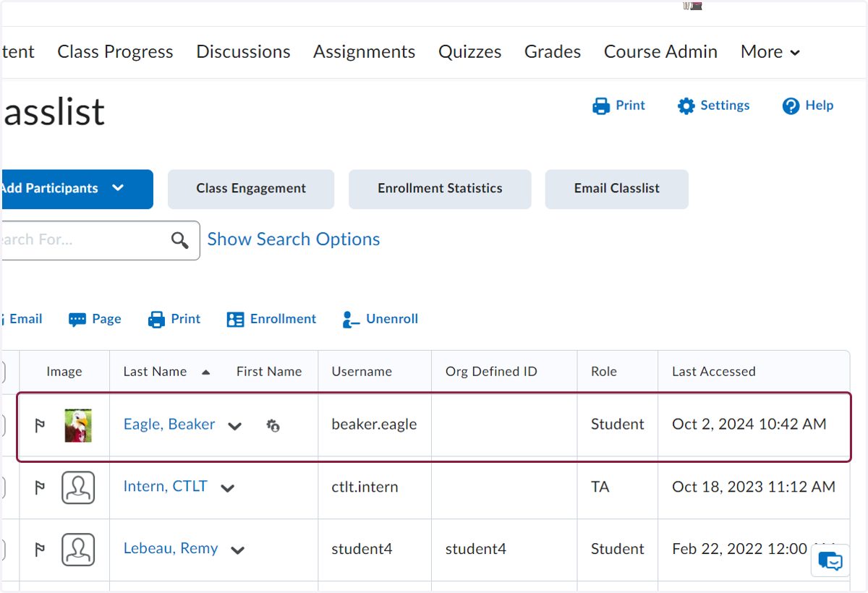The height and width of the screenshot is (593, 868).
Task: Click the TA role cell
Action: coord(600,487)
